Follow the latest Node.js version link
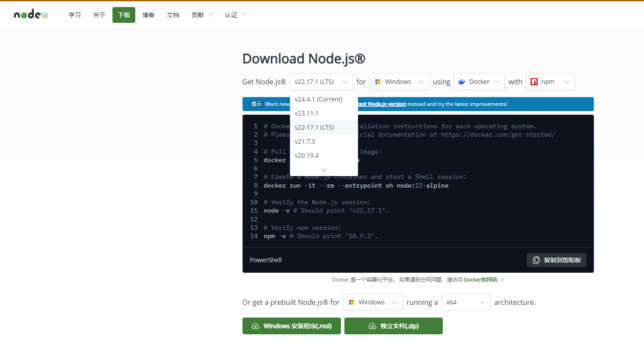 click(382, 104)
